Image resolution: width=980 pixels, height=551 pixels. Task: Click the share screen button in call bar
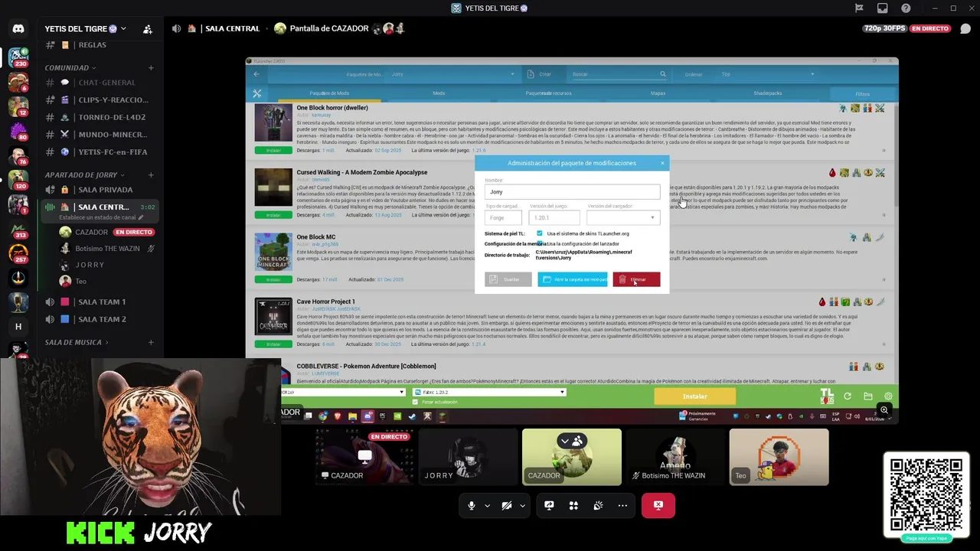click(x=549, y=506)
